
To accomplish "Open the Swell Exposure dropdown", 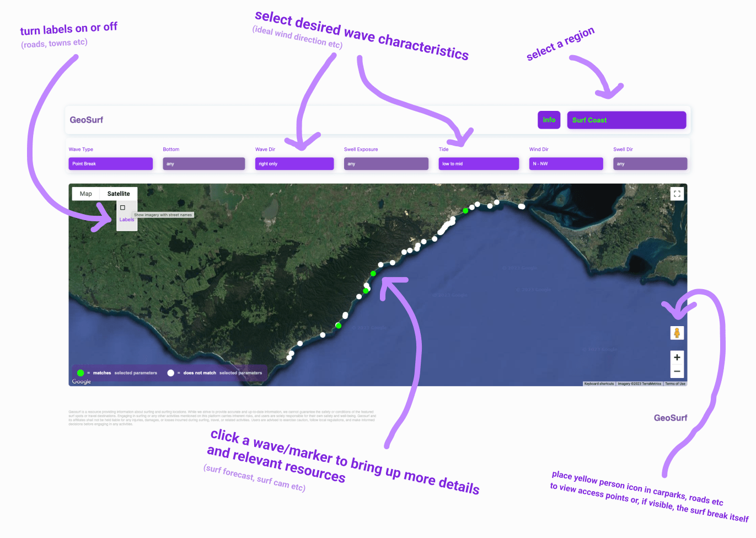I will click(386, 164).
